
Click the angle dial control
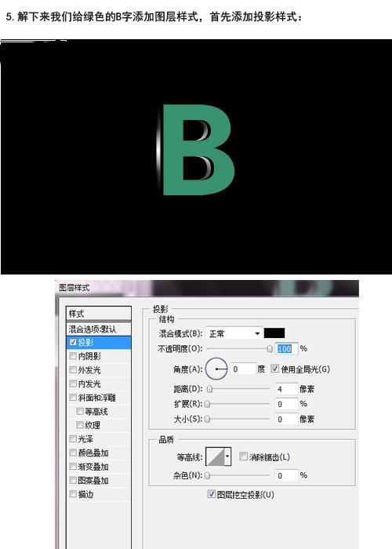216,369
